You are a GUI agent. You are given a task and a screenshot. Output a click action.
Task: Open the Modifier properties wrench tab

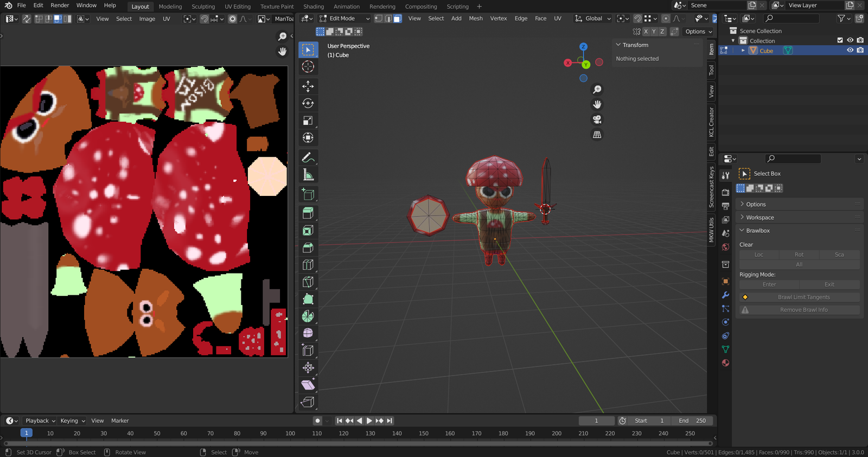click(x=725, y=295)
